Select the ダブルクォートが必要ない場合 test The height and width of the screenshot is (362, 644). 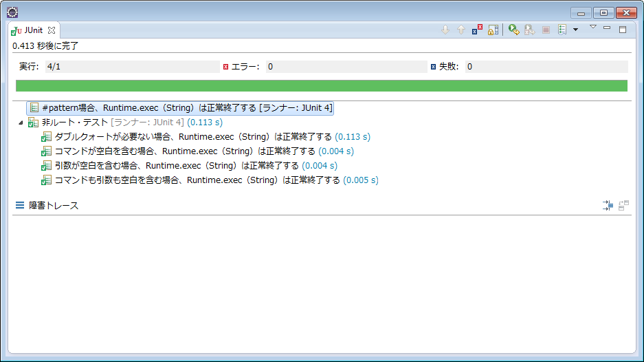click(x=206, y=136)
